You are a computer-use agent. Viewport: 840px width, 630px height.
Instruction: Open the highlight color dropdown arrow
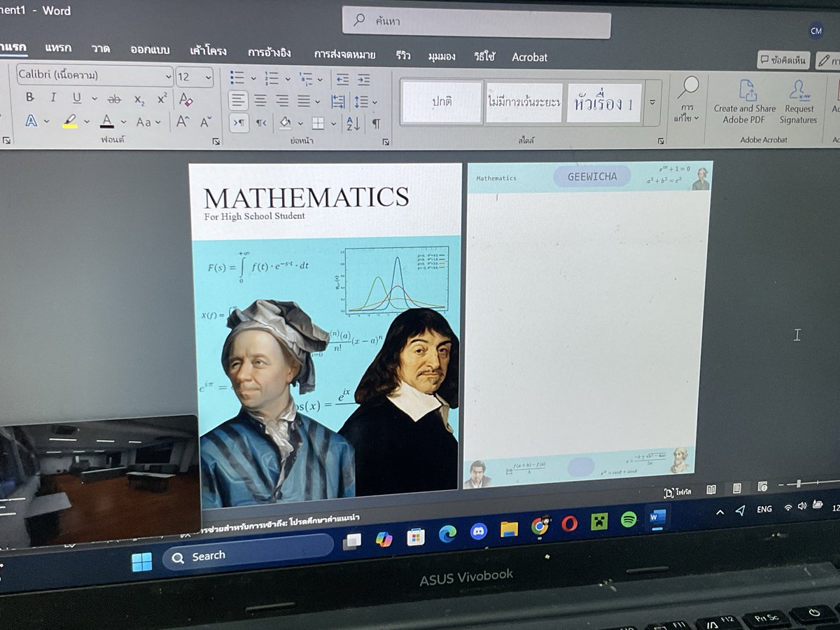tap(87, 122)
